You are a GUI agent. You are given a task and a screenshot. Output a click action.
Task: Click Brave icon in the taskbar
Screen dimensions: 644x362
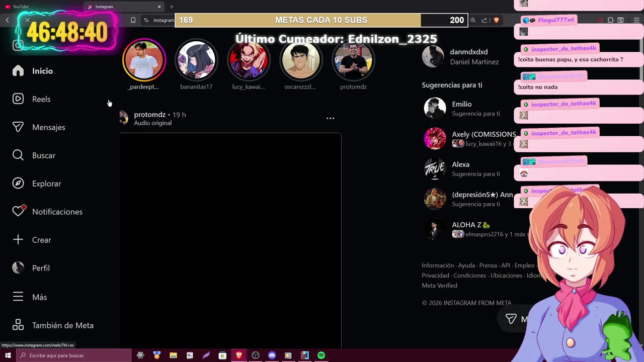[x=239, y=355]
